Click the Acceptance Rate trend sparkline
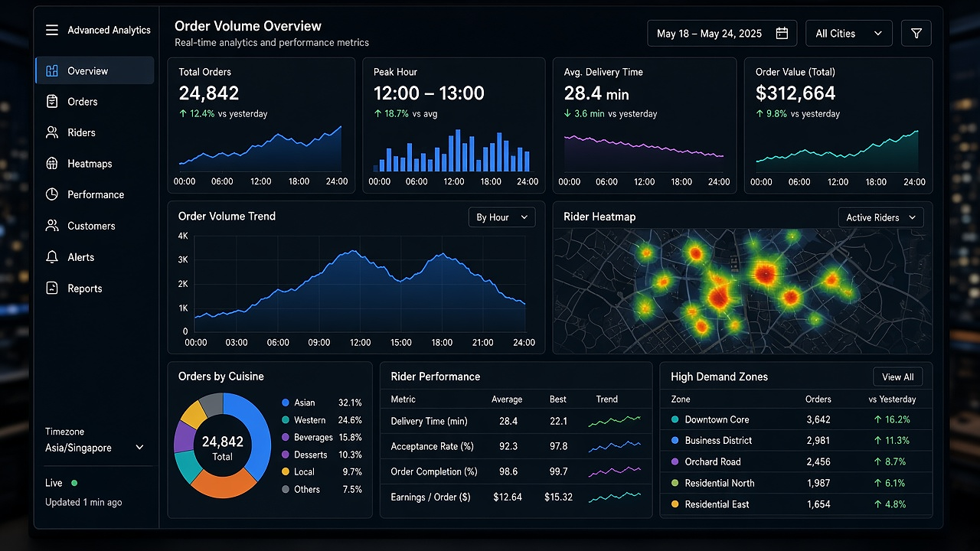The height and width of the screenshot is (551, 980). [614, 446]
